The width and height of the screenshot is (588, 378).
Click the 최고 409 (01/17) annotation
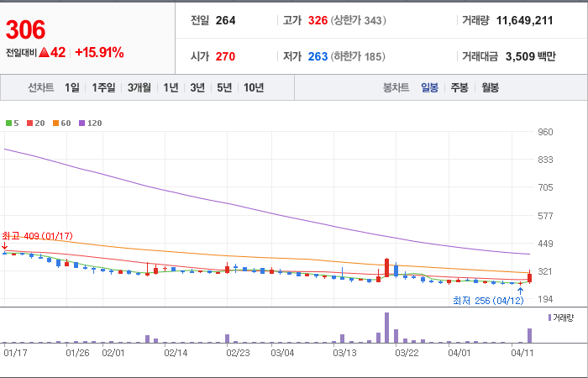(38, 236)
